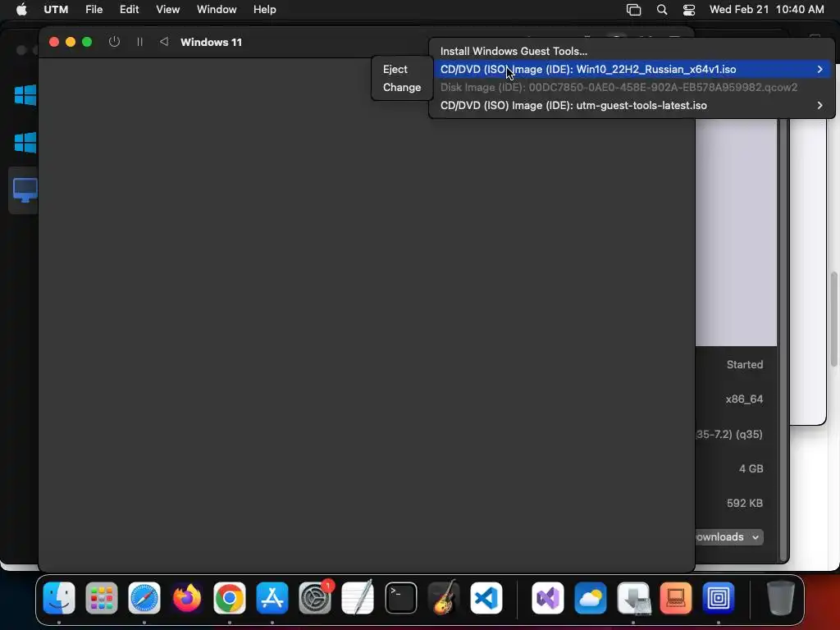Open the Trash in the Dock
Screen dimensions: 840x630
781,598
